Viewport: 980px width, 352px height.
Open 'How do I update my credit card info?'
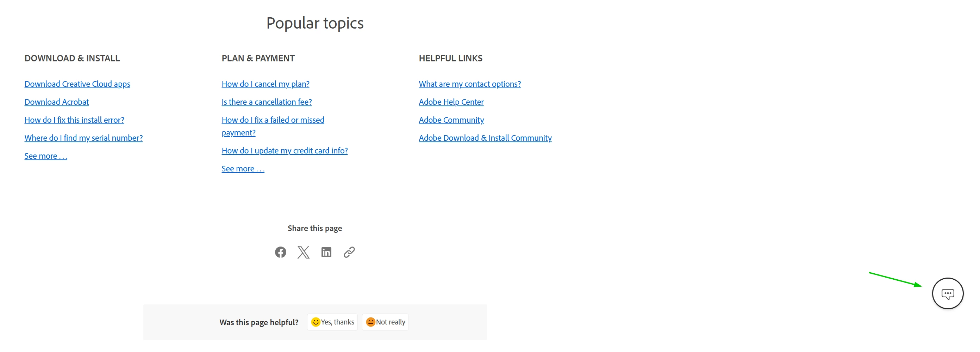(285, 151)
